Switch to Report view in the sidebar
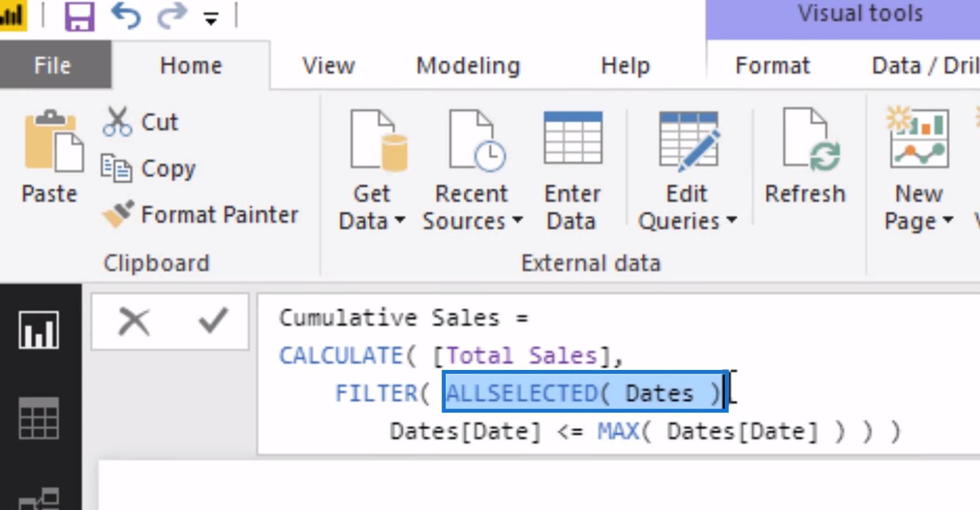980x510 pixels. (x=38, y=330)
